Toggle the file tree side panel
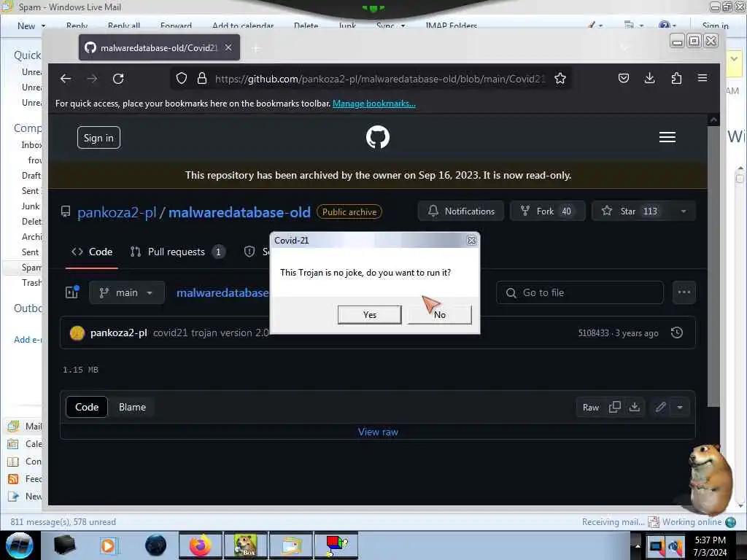Screen dimensions: 747x560 (x=72, y=292)
